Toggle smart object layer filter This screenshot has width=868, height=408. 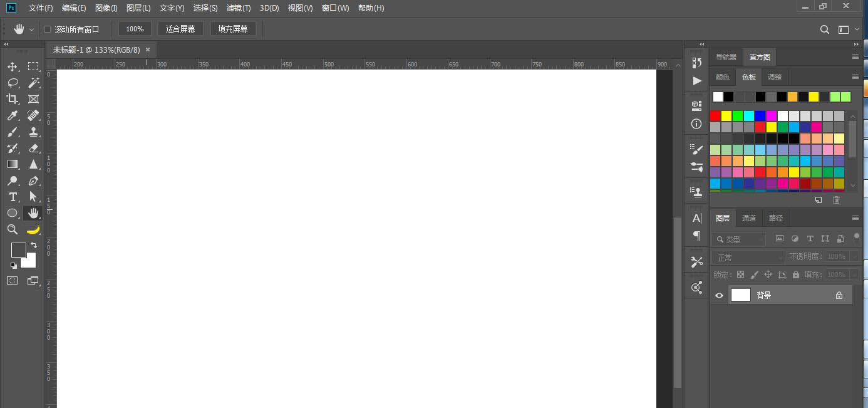click(x=840, y=239)
